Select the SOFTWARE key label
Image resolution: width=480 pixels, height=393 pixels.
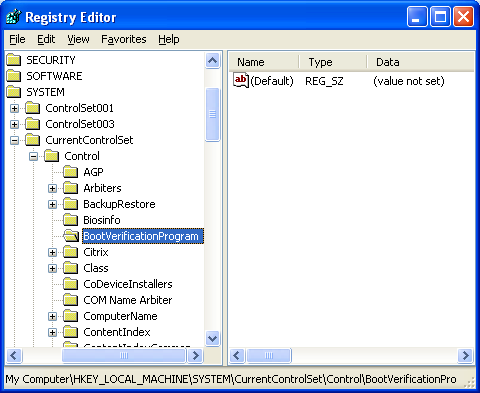tap(54, 76)
